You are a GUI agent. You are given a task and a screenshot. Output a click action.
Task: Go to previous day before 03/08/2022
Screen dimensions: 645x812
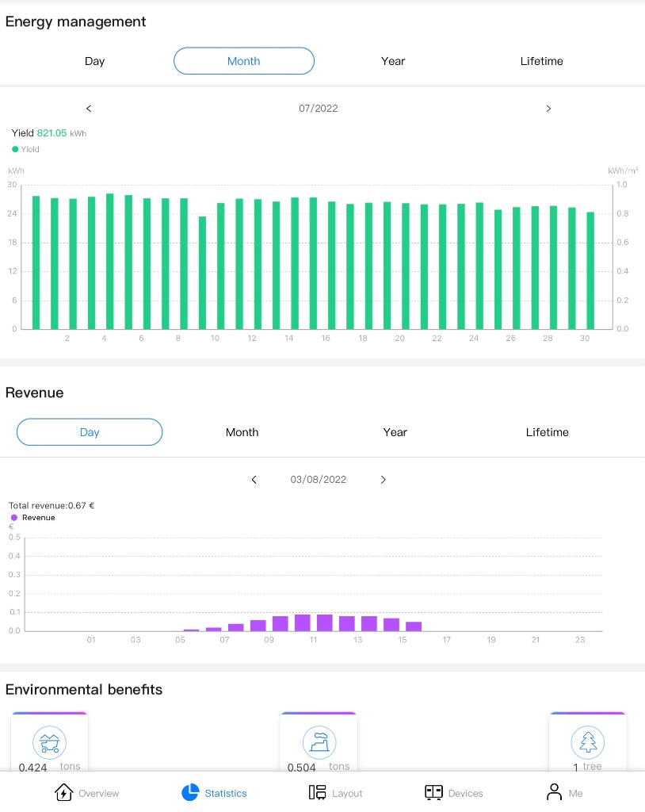[254, 480]
